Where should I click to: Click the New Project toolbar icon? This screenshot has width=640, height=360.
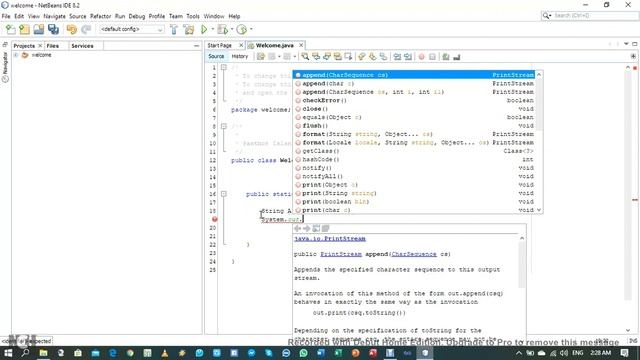point(24,29)
